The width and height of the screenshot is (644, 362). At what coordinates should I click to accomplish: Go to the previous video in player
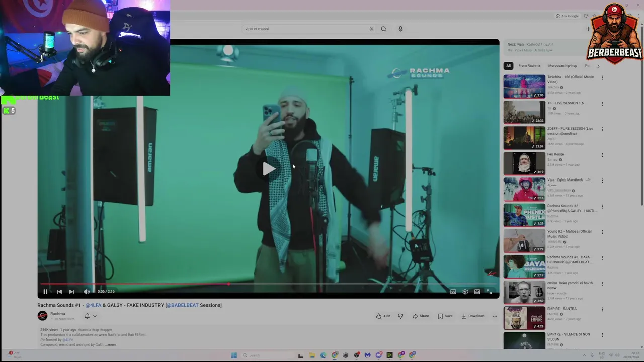pyautogui.click(x=59, y=291)
